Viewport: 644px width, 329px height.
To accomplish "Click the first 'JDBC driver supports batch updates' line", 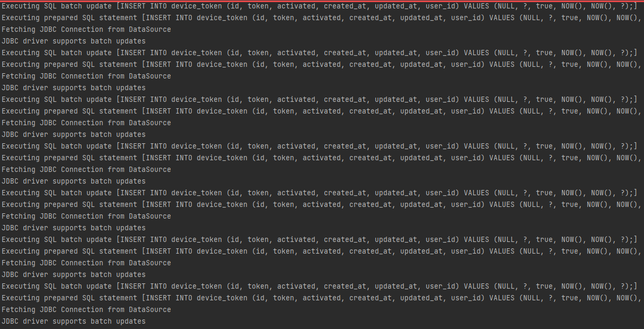I will pos(74,41).
